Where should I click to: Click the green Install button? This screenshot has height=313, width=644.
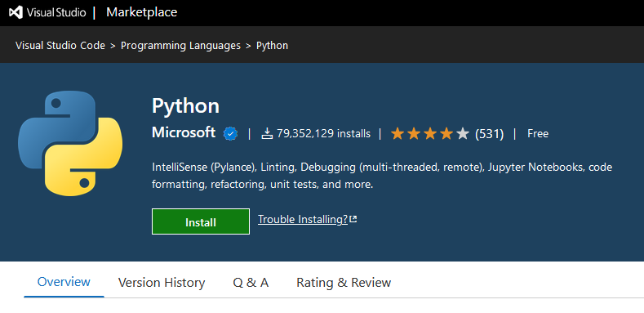[201, 221]
